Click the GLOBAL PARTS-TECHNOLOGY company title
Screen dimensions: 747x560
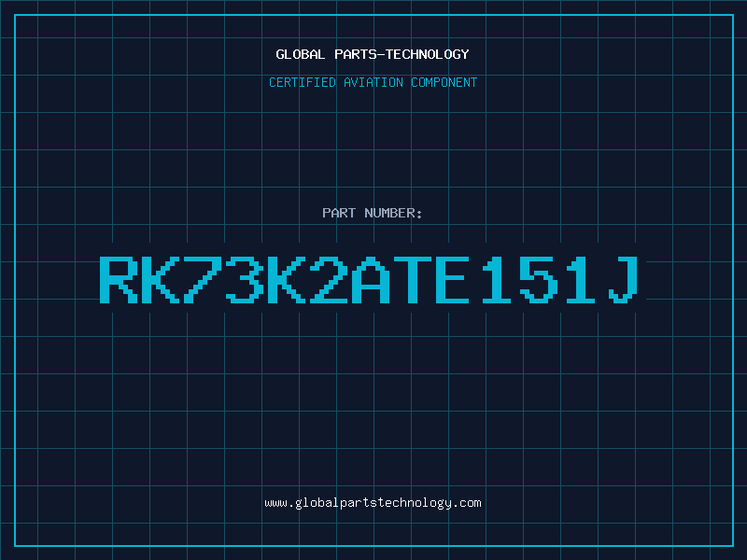[373, 54]
